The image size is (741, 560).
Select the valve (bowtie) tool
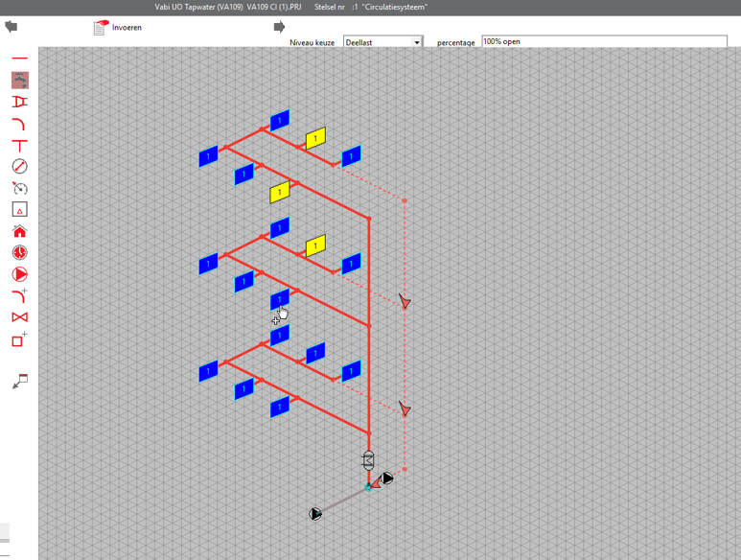(20, 316)
